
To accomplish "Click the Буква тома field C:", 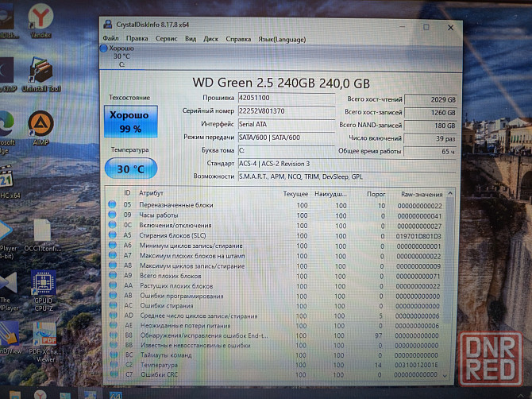I will (287, 150).
